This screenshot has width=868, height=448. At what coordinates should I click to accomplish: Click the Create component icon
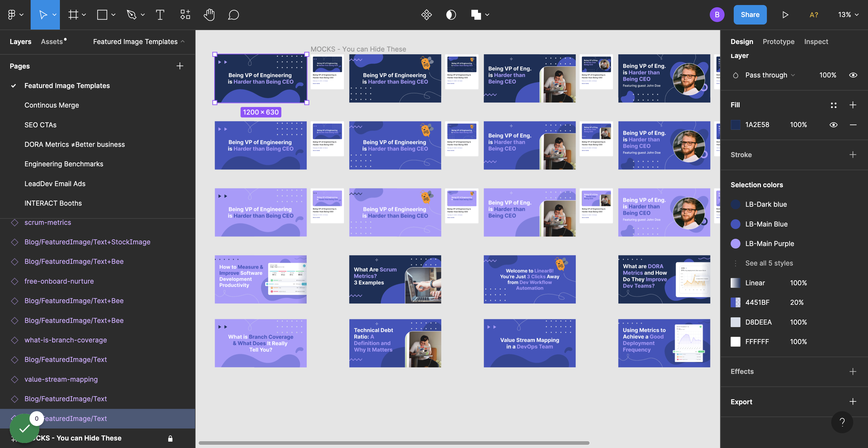426,14
